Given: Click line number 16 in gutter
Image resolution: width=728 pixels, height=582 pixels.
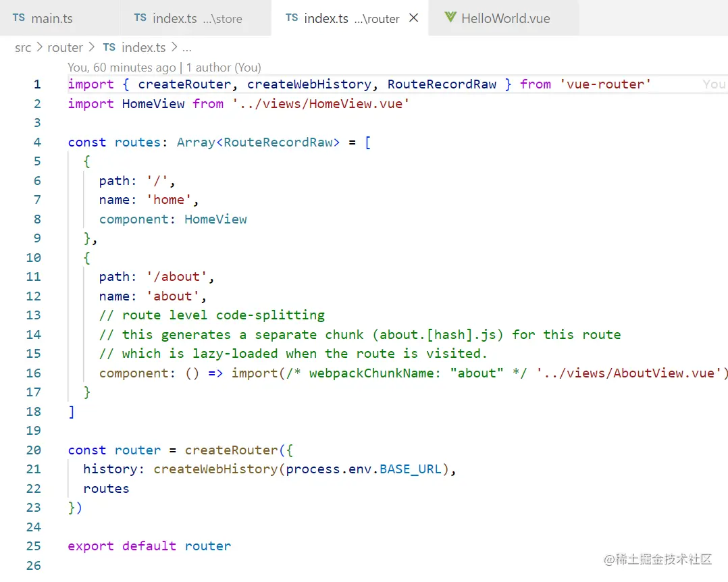Looking at the screenshot, I should coord(34,373).
